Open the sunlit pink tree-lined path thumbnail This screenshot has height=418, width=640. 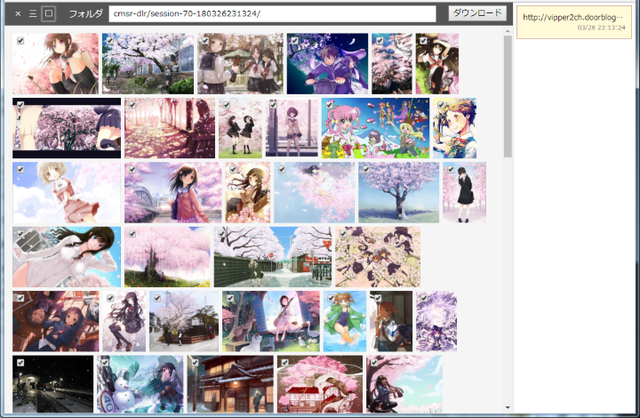pyautogui.click(x=170, y=128)
